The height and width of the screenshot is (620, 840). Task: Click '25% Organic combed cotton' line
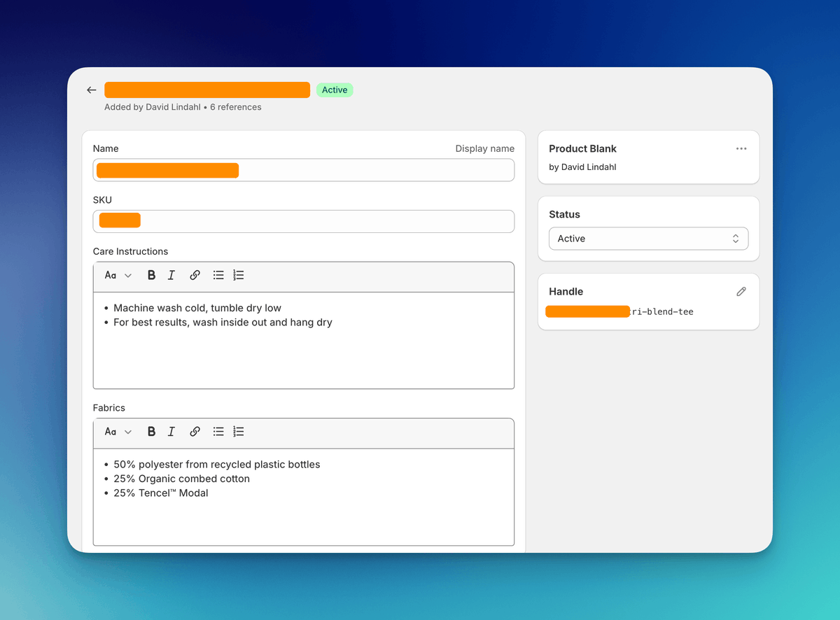(182, 479)
